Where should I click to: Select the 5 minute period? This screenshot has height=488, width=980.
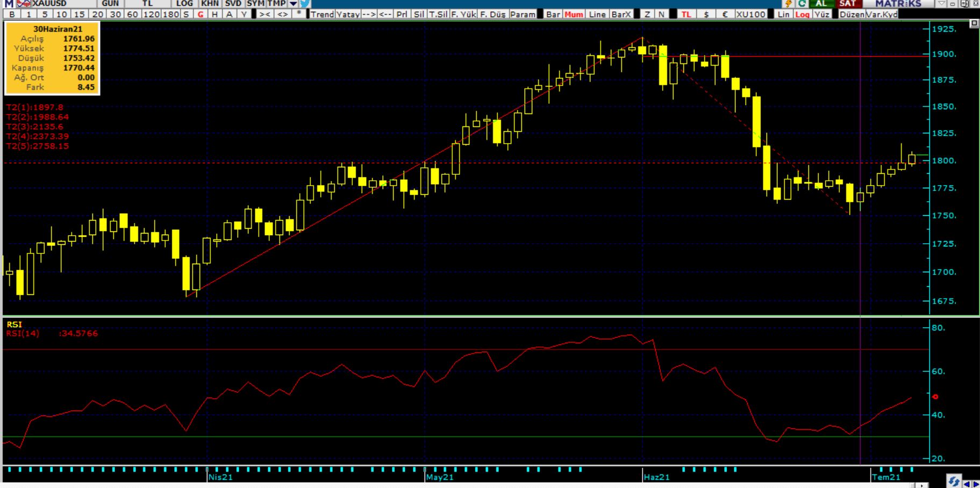(45, 15)
